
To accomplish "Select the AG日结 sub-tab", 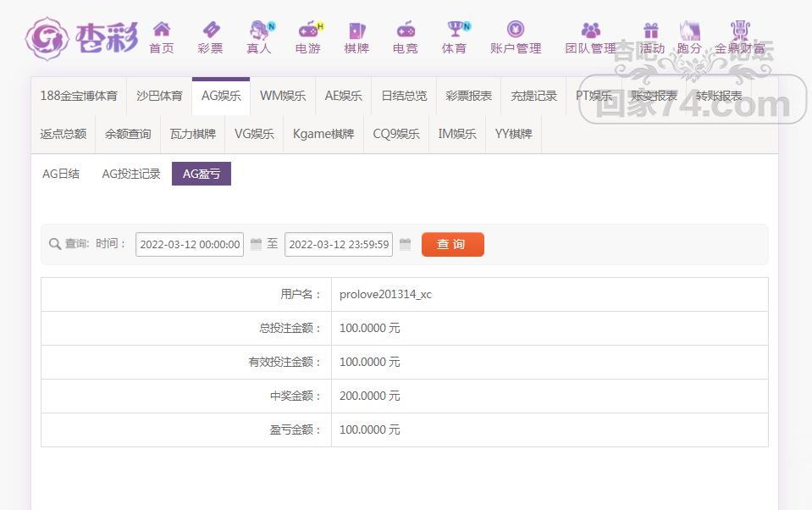I will tap(61, 174).
